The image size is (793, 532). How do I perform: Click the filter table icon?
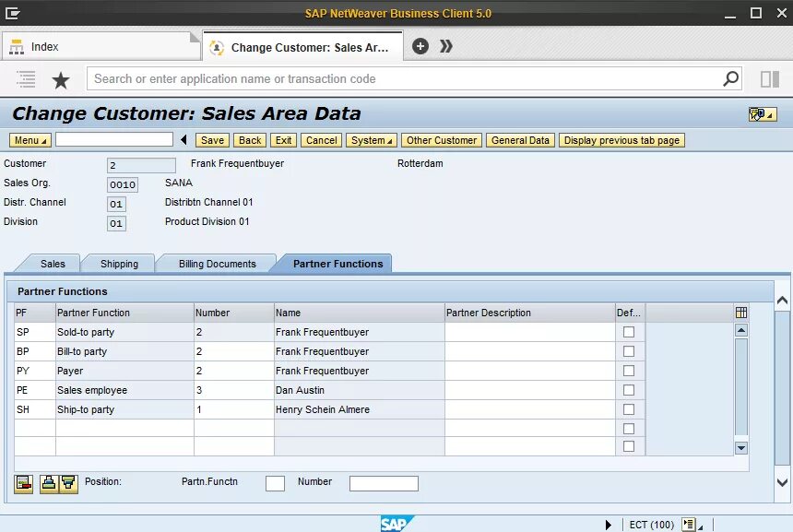(x=69, y=484)
